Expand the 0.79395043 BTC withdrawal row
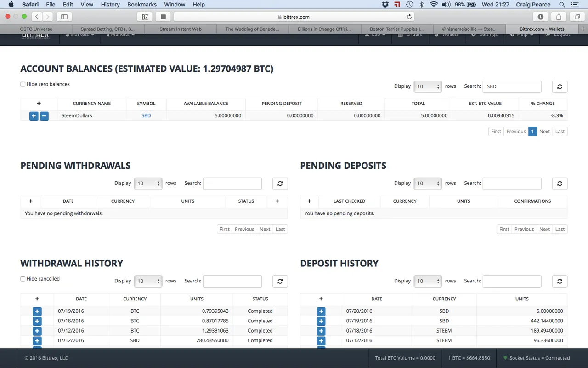This screenshot has width=588, height=368. pyautogui.click(x=37, y=311)
